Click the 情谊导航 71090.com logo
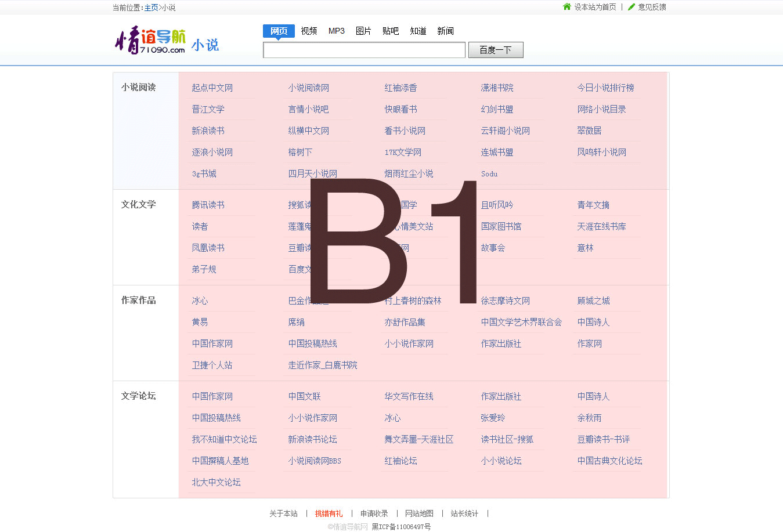The width and height of the screenshot is (783, 532). point(150,40)
